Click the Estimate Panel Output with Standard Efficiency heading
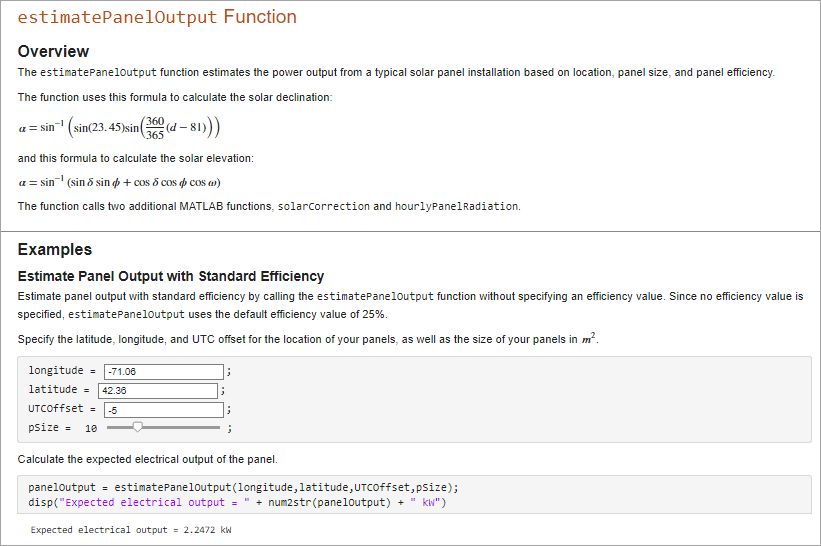 pyautogui.click(x=171, y=276)
